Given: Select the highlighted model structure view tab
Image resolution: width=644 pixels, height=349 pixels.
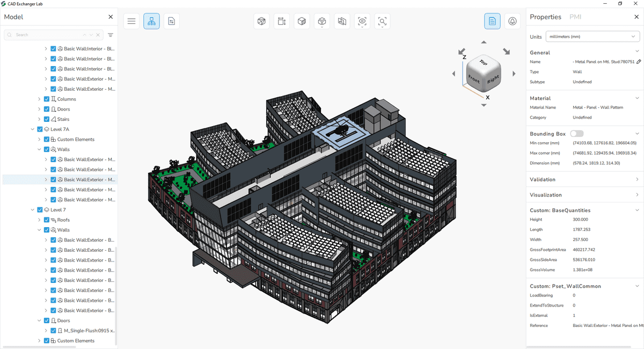Looking at the screenshot, I should [151, 21].
